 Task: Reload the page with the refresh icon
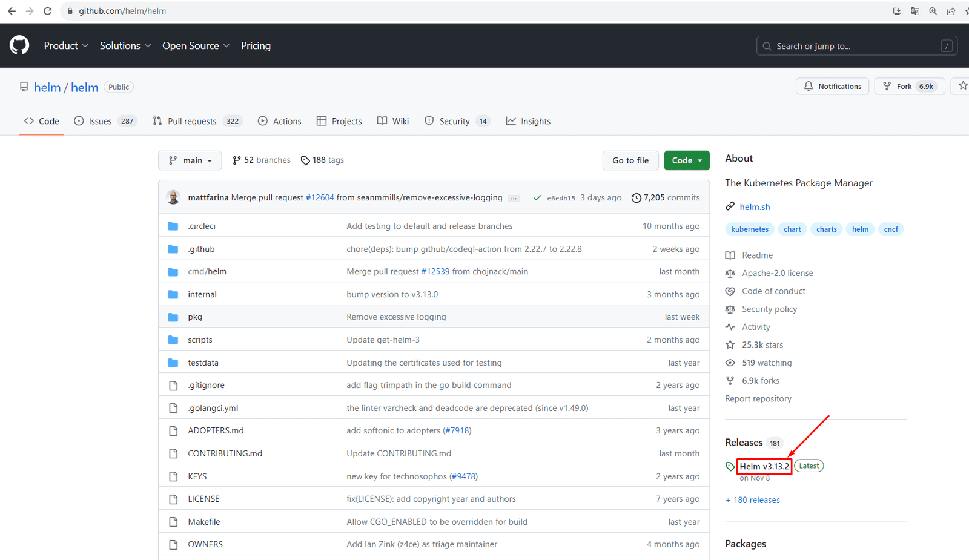(x=48, y=11)
